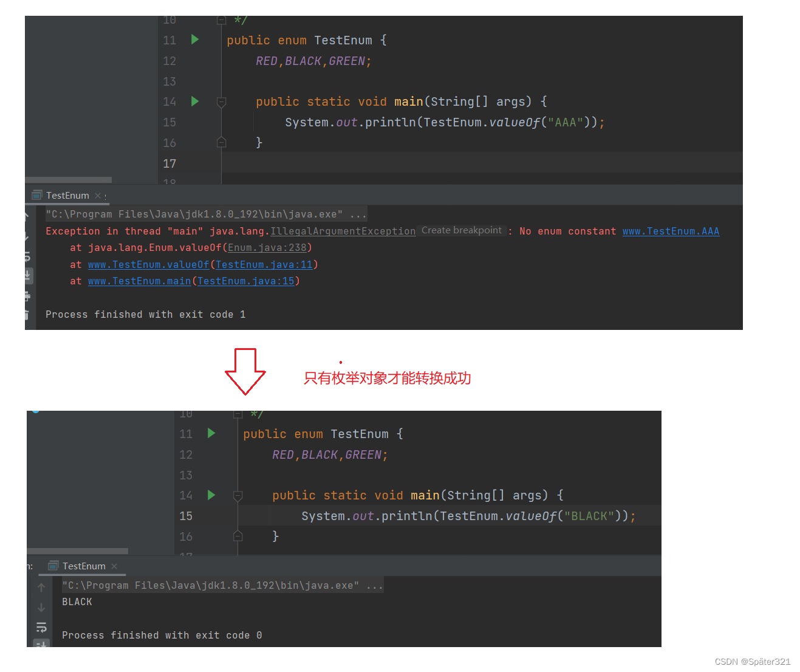Image resolution: width=800 pixels, height=672 pixels.
Task: Collapse comment fold marker at line 10, top editor
Action: tap(222, 21)
